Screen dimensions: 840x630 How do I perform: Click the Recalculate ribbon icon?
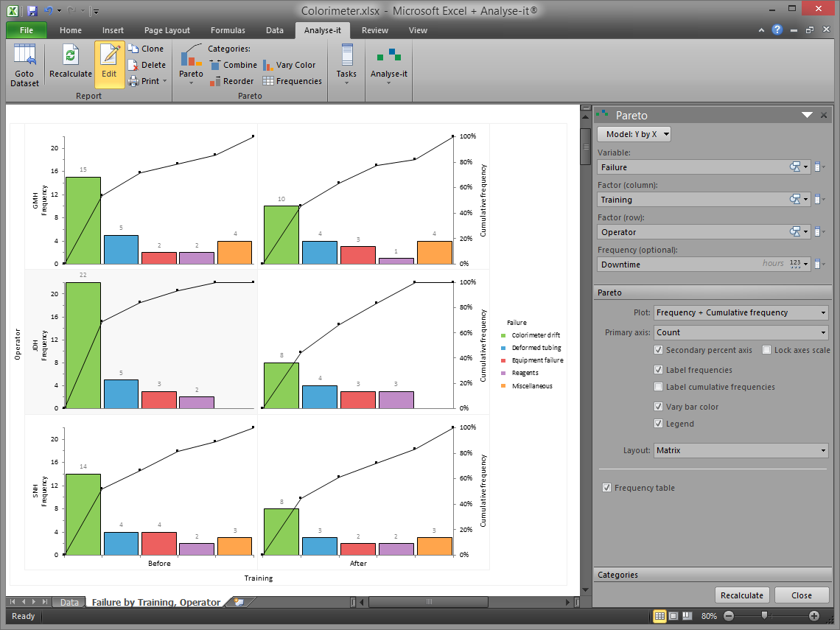pyautogui.click(x=70, y=55)
